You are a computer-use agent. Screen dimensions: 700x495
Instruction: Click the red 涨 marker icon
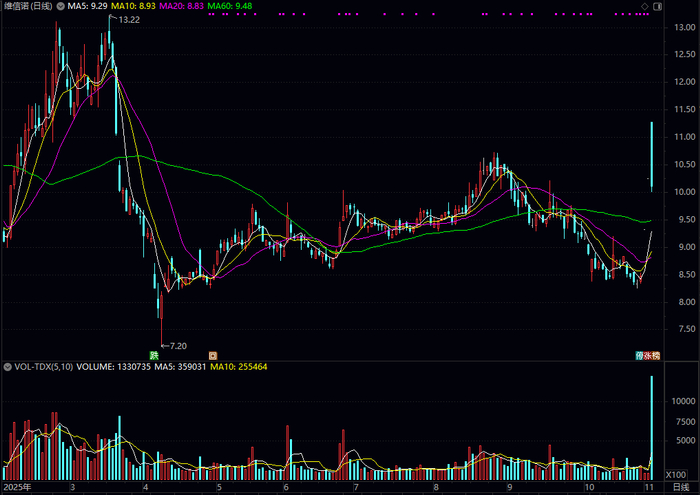(647, 356)
